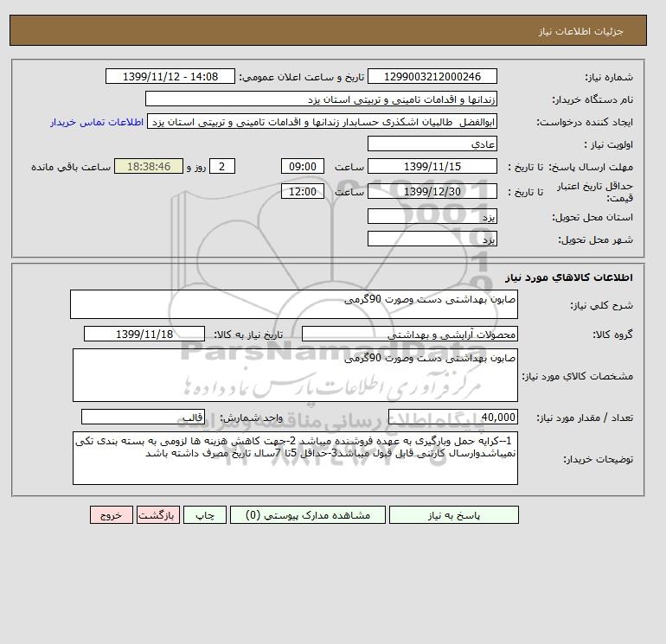This screenshot has height=644, width=666.
Task: Click the buyer organization name field
Action: tap(321, 99)
